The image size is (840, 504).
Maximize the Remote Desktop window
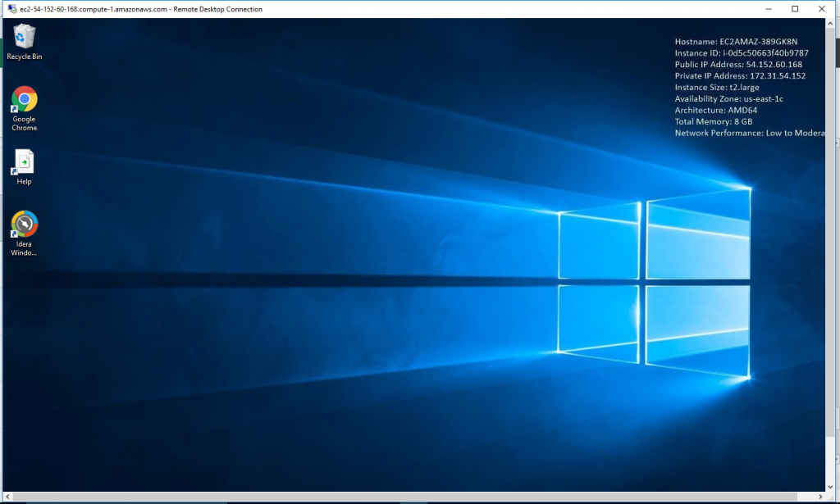coord(794,8)
